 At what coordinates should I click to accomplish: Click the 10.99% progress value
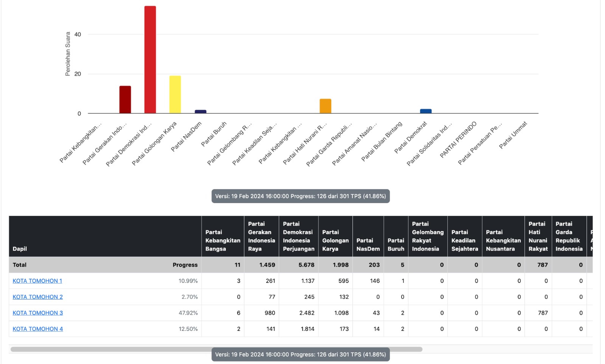coord(188,281)
